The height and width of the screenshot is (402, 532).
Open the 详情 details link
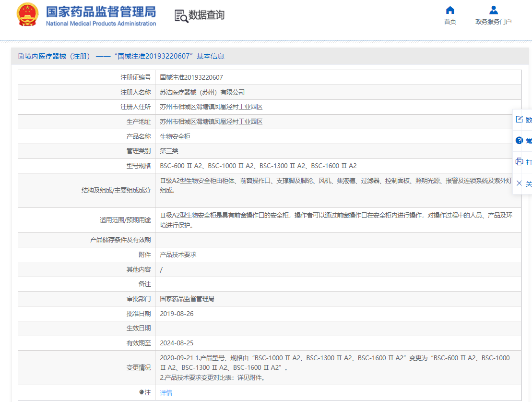coord(166,393)
